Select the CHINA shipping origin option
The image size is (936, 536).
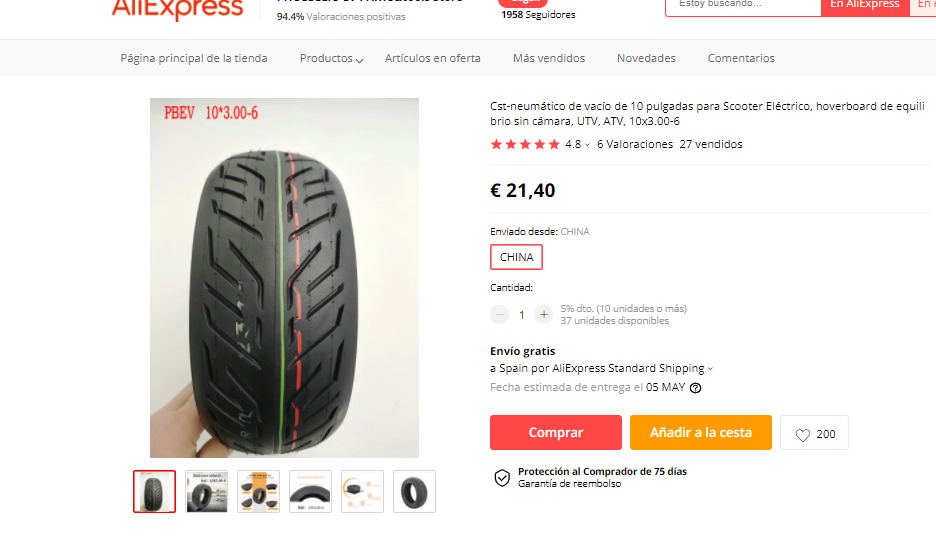pyautogui.click(x=516, y=257)
